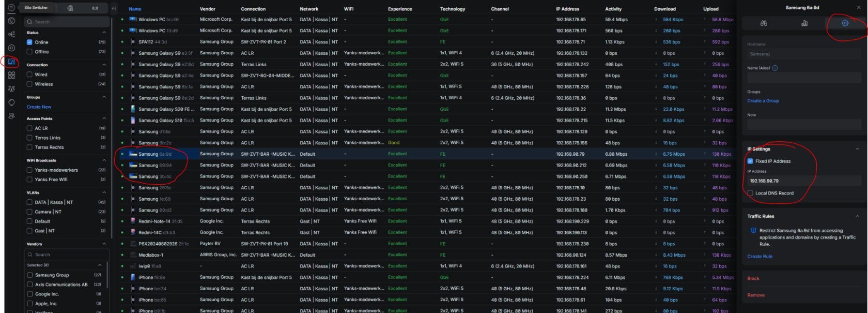The image size is (868, 313).
Task: Collapse the Traffic Rules section
Action: click(857, 216)
